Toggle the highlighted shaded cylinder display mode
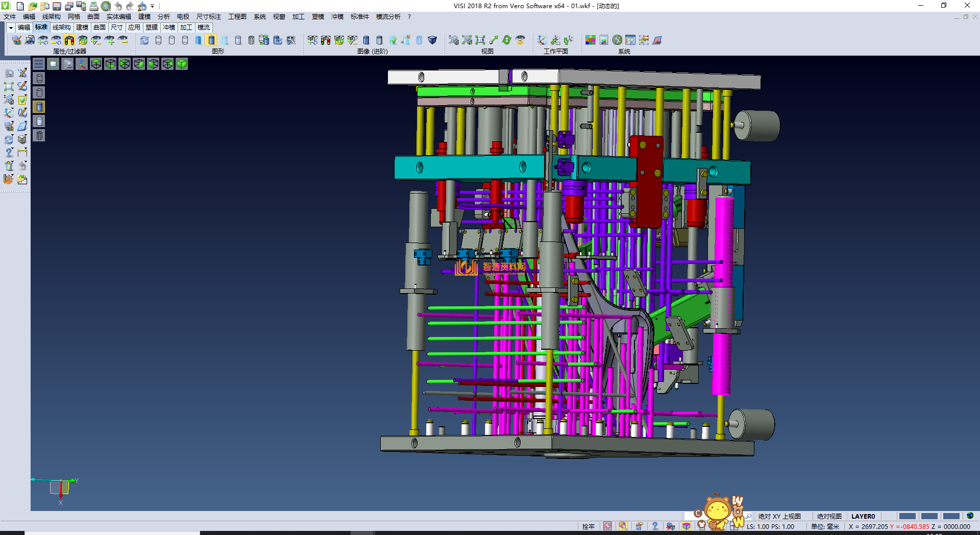Image resolution: width=980 pixels, height=535 pixels. pyautogui.click(x=211, y=40)
